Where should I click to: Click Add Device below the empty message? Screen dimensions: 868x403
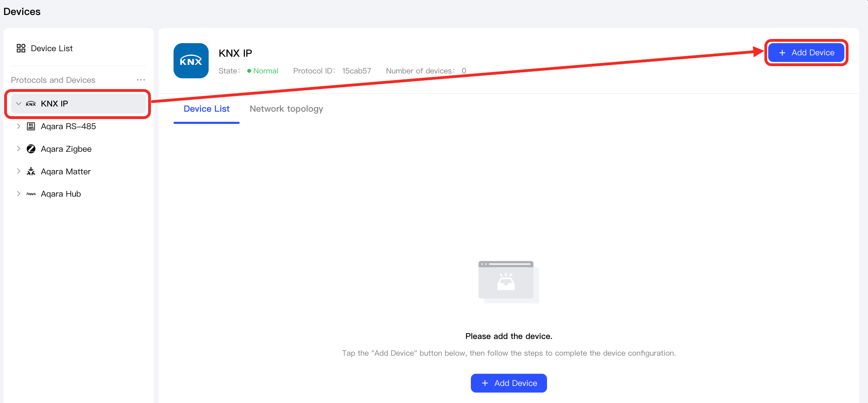(509, 383)
